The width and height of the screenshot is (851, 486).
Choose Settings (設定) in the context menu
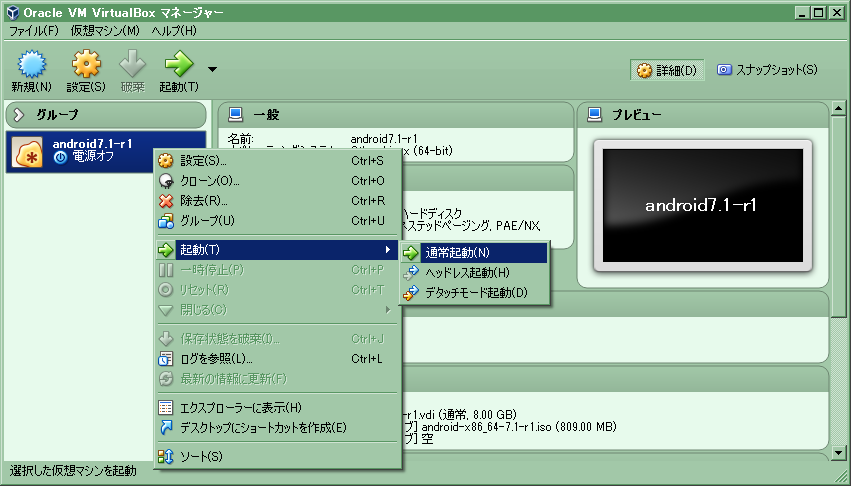(277, 161)
